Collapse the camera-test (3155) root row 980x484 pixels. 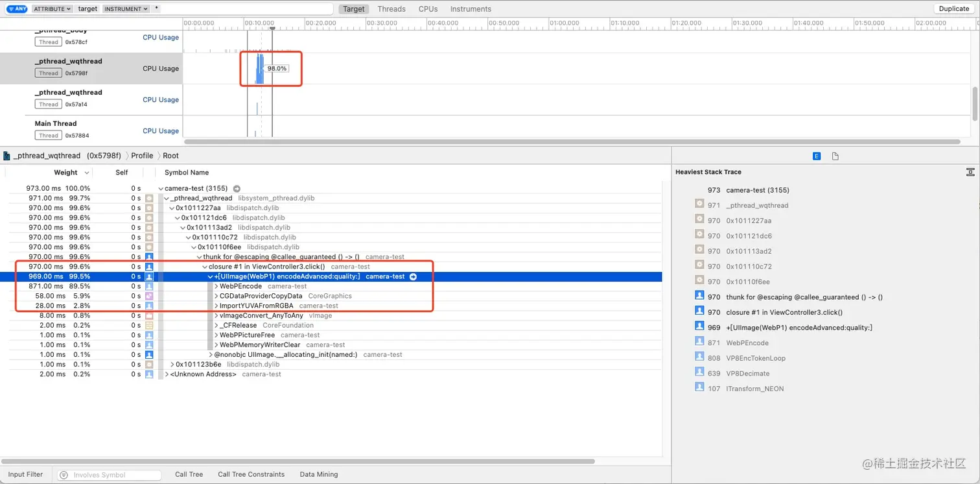[161, 188]
